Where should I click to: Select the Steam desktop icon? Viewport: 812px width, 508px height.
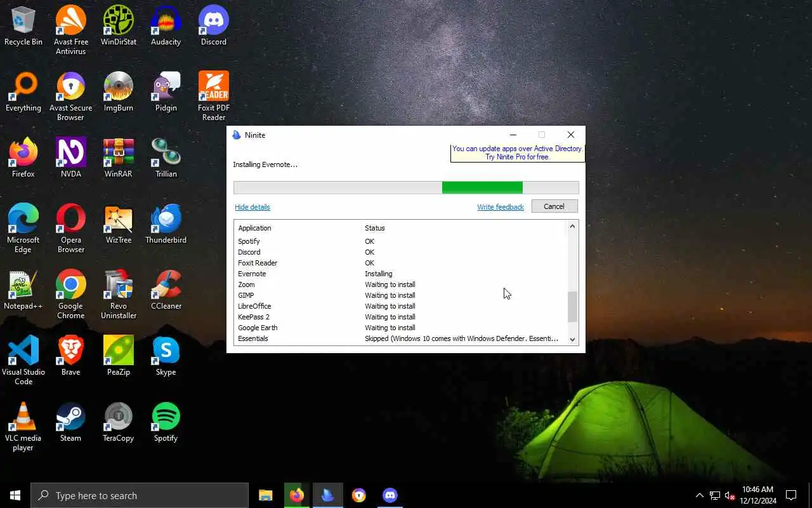(x=70, y=422)
